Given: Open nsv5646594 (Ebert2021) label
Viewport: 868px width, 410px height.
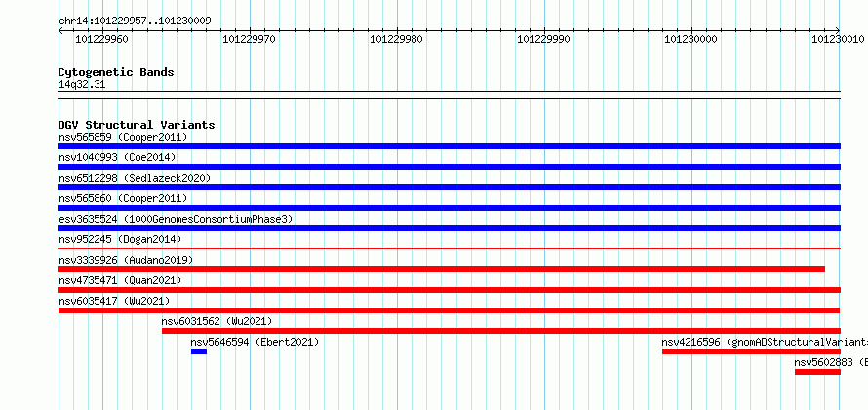Looking at the screenshot, I should coord(256,342).
